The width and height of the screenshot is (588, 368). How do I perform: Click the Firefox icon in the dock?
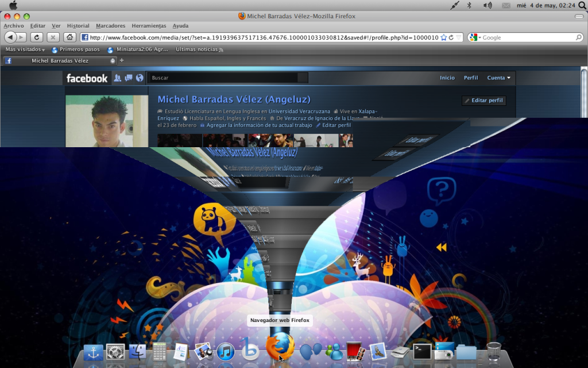click(280, 346)
